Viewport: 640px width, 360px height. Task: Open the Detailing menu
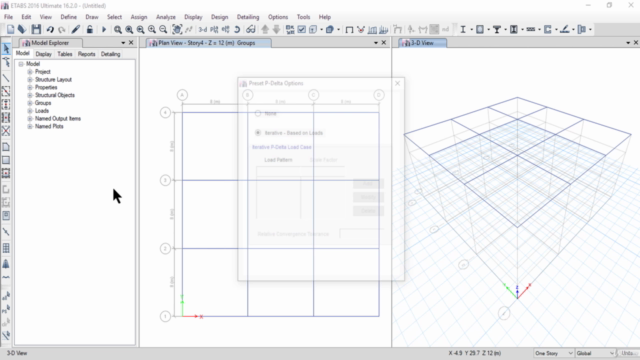click(x=248, y=17)
